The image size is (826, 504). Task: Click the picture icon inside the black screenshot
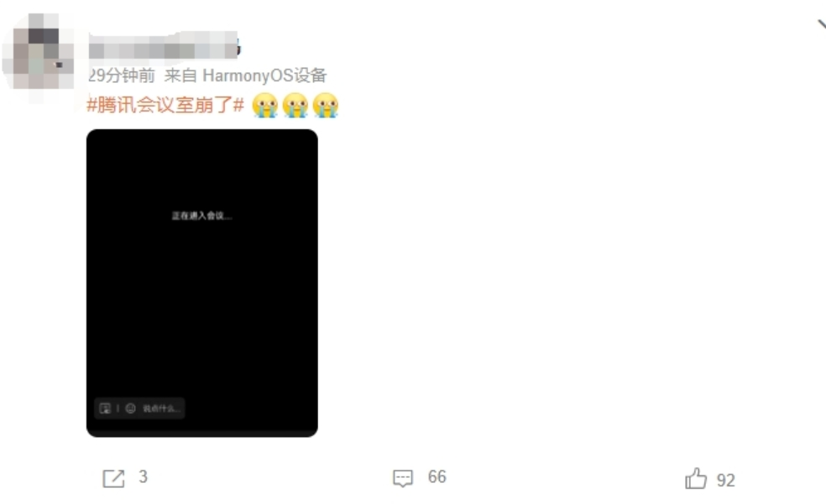click(x=105, y=408)
